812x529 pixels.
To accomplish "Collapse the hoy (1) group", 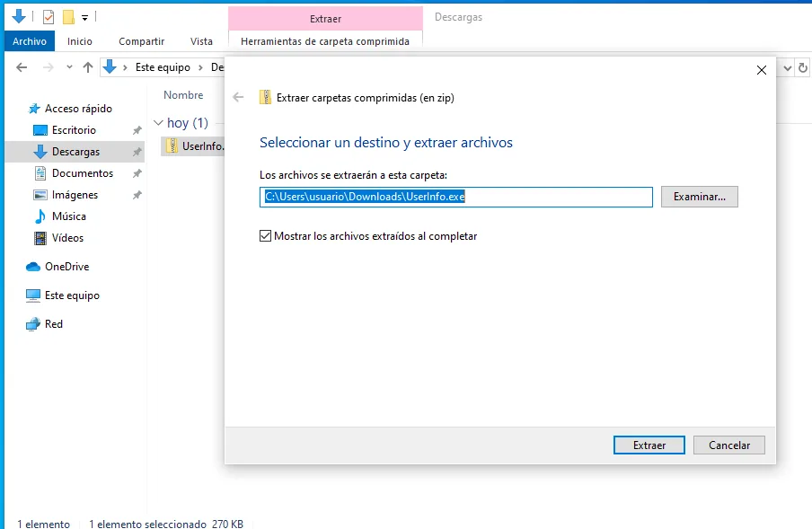I will point(158,123).
